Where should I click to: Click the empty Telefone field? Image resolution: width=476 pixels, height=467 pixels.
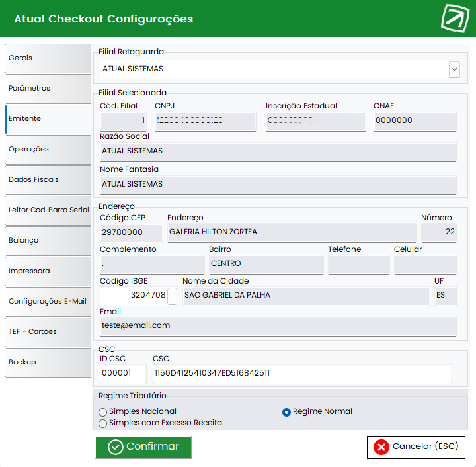point(359,265)
